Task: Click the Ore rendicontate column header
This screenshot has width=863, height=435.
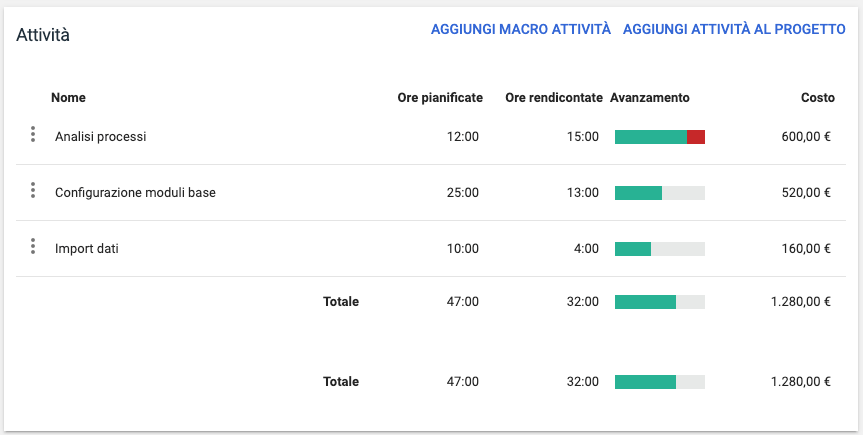Action: 553,98
